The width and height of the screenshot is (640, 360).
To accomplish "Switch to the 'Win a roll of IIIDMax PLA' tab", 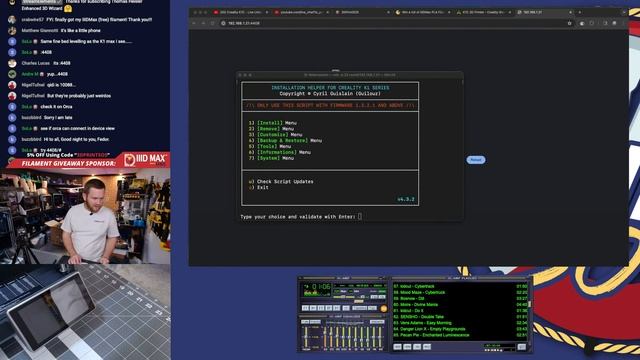I will point(422,12).
